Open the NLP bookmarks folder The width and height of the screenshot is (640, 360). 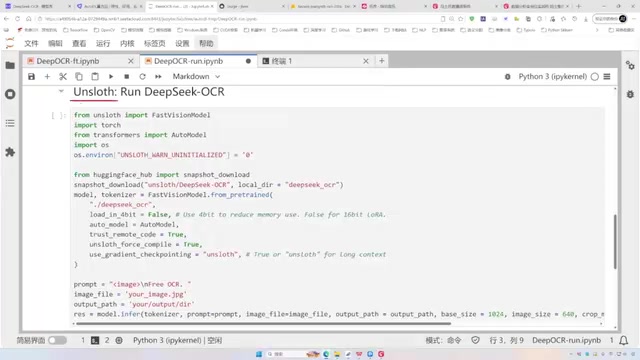(420, 30)
